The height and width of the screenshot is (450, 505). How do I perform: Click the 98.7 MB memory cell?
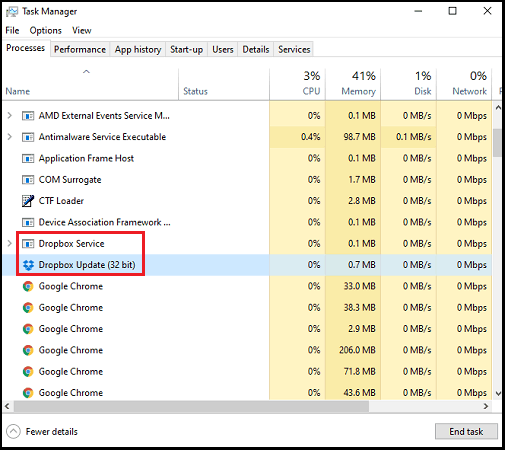point(353,137)
